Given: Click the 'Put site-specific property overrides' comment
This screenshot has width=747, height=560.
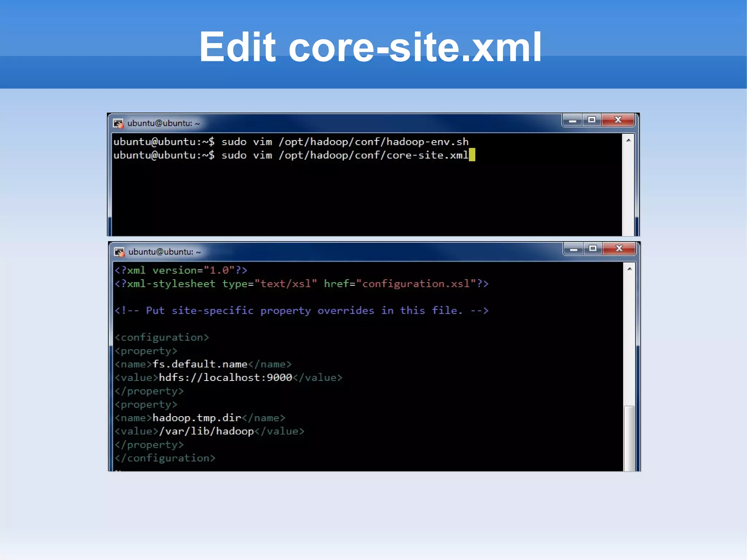Looking at the screenshot, I should tap(302, 310).
